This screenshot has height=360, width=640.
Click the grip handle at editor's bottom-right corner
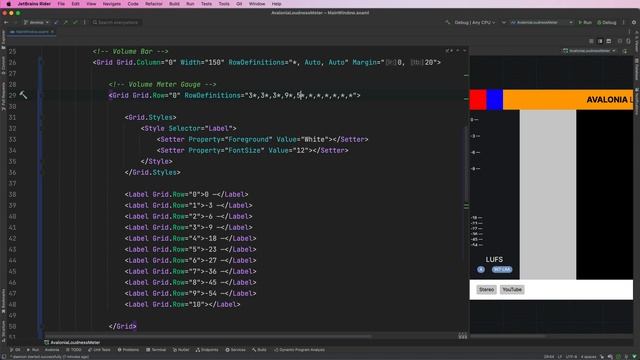click(x=462, y=336)
